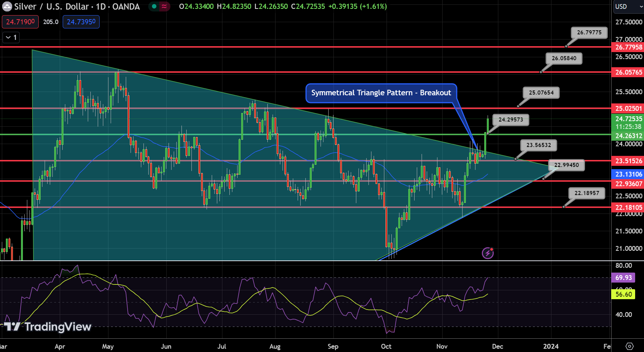Click the yellow RSI average 56.60 tag
This screenshot has width=644, height=352.
623,294
